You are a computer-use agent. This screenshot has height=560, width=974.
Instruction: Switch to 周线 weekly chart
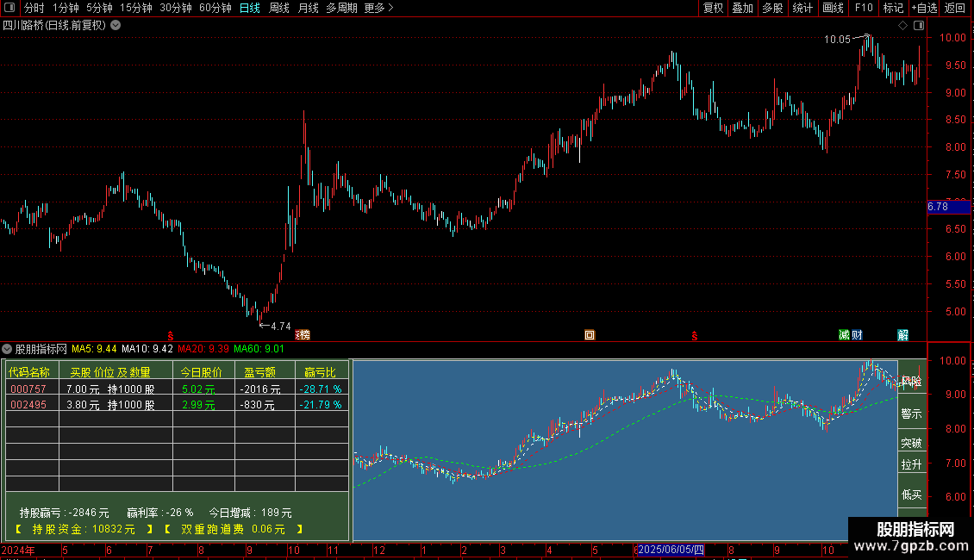pos(279,8)
